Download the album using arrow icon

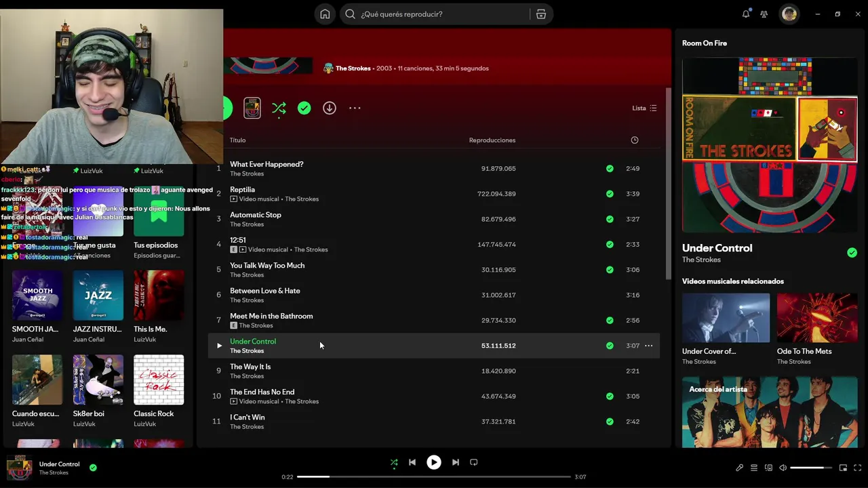coord(330,108)
